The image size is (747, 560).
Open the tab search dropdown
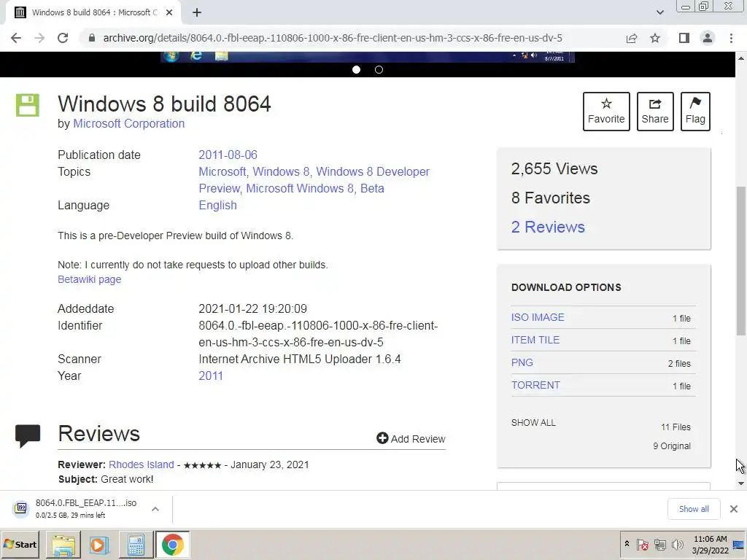click(x=659, y=13)
